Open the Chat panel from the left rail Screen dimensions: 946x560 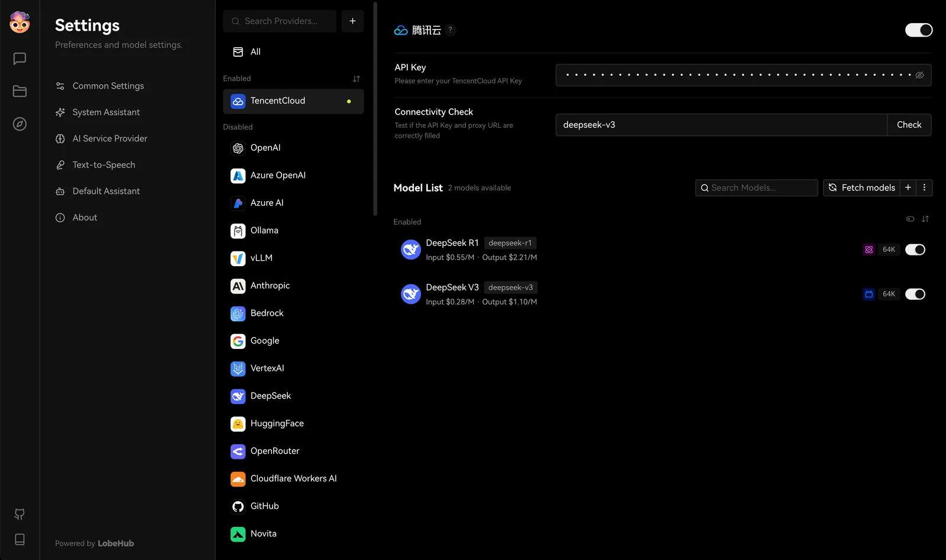point(20,59)
